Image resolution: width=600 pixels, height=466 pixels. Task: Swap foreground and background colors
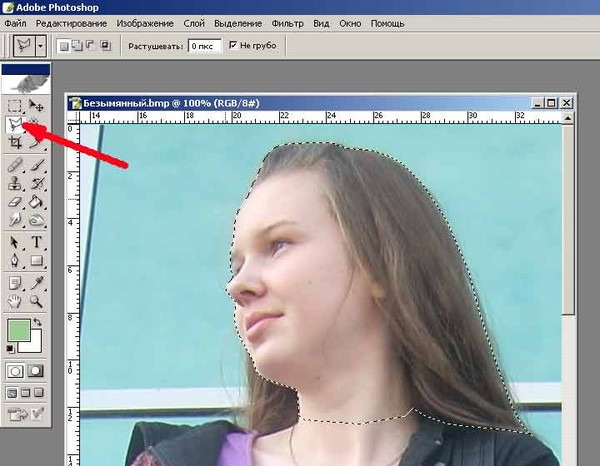coord(37,323)
